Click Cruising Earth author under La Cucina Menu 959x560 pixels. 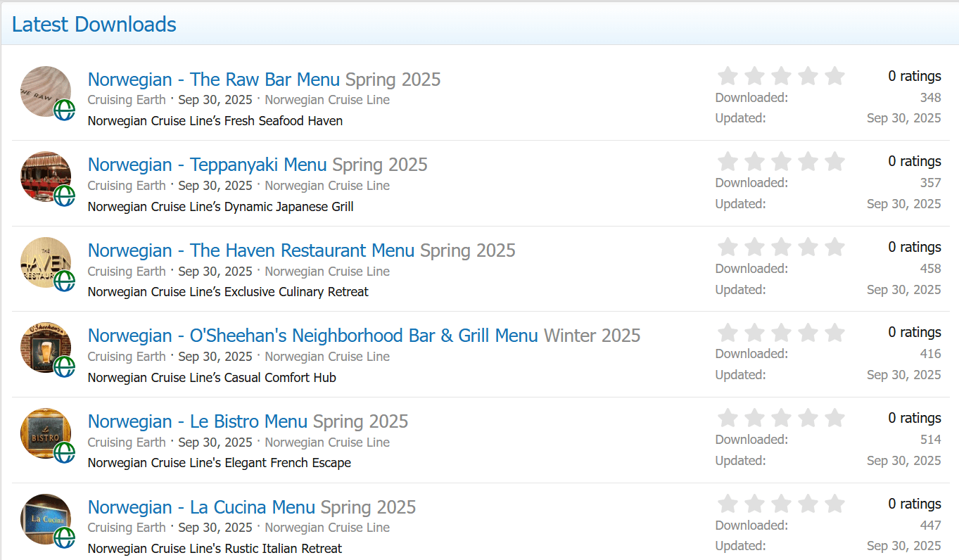point(127,528)
